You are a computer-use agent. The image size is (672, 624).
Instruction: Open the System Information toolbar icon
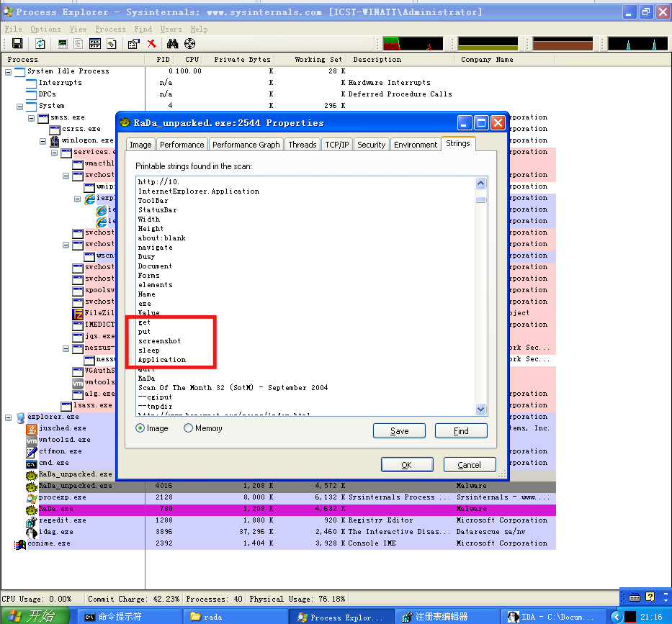(63, 44)
